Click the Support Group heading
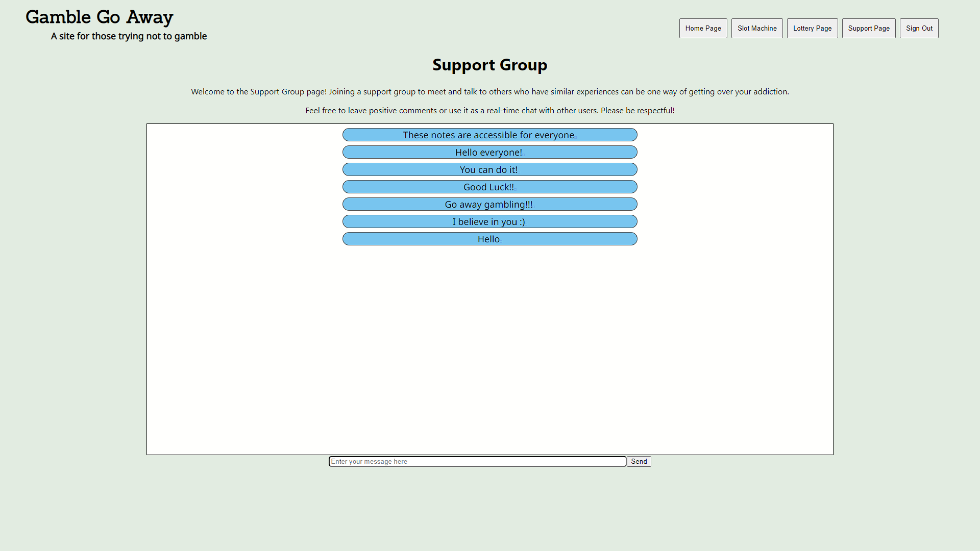 coord(489,65)
